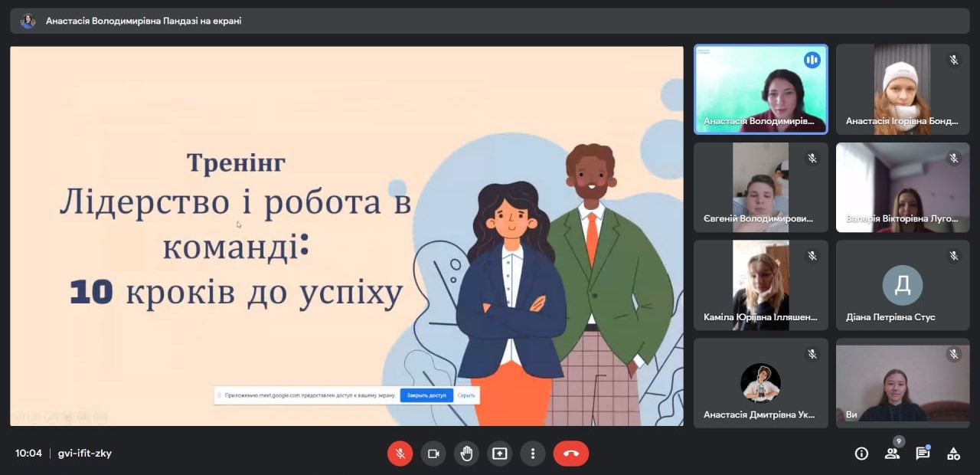
Task: Click the name label Діана Петрівна Стус
Action: coord(890,317)
